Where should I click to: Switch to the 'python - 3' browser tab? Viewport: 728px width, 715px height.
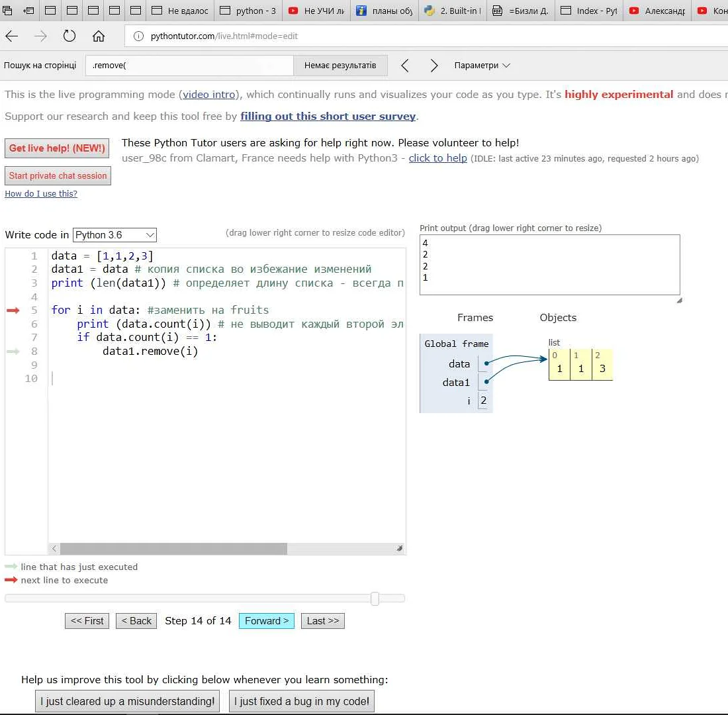point(248,11)
